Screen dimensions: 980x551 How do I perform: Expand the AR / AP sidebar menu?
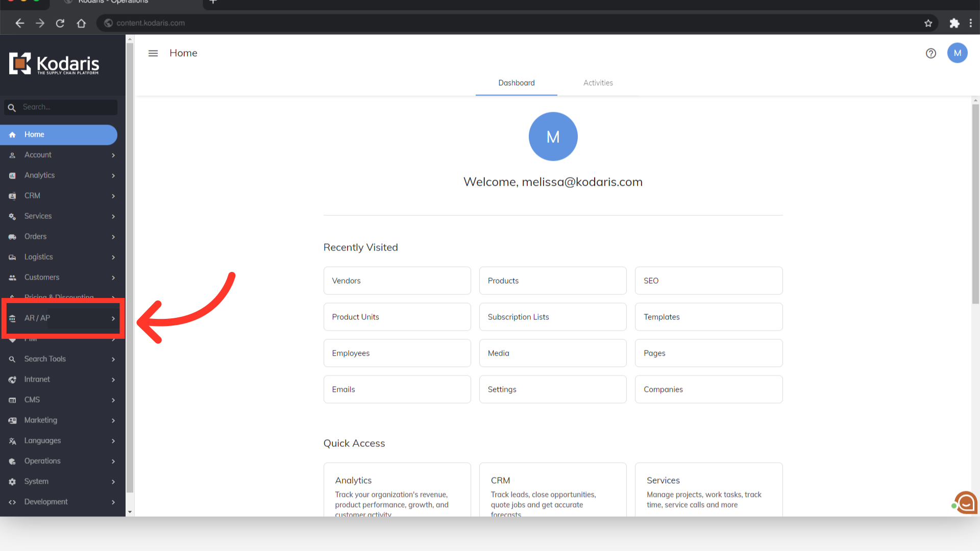pyautogui.click(x=61, y=318)
